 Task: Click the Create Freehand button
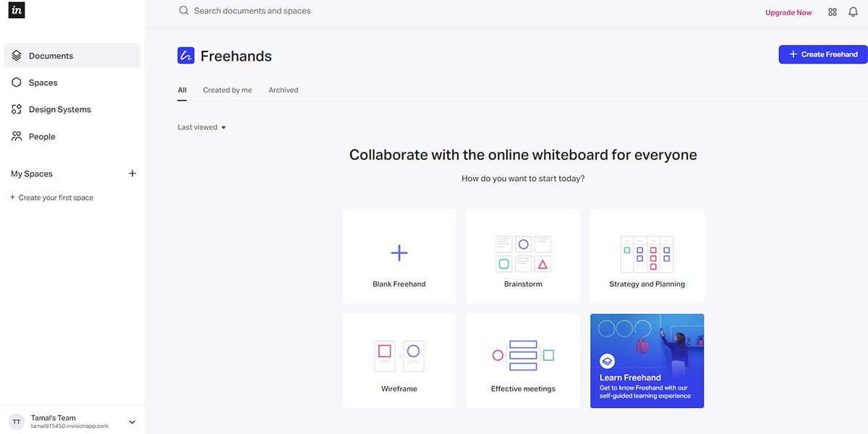click(823, 54)
